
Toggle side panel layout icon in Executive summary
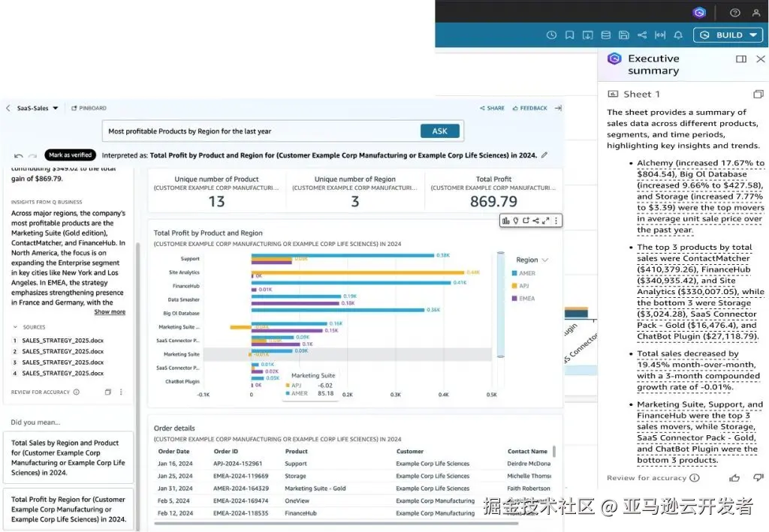pos(741,59)
